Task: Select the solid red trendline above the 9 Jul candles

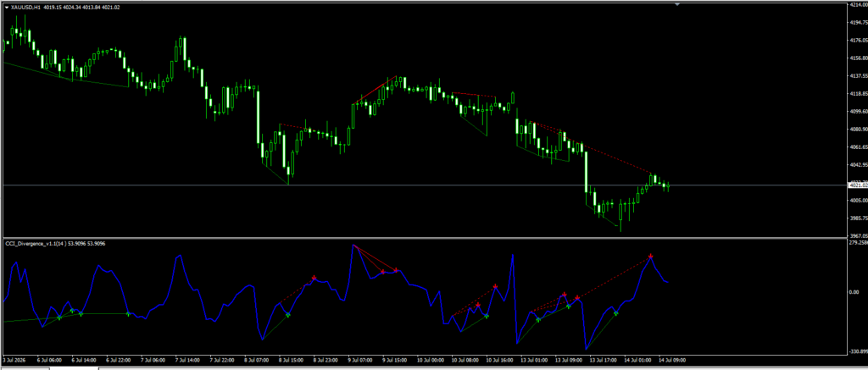Action: click(x=374, y=90)
